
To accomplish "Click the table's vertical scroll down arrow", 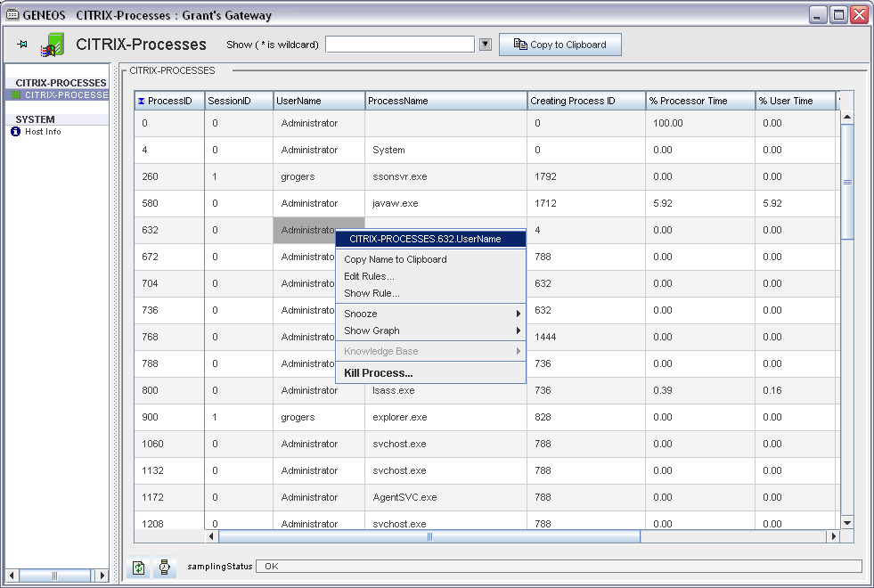I will [847, 522].
